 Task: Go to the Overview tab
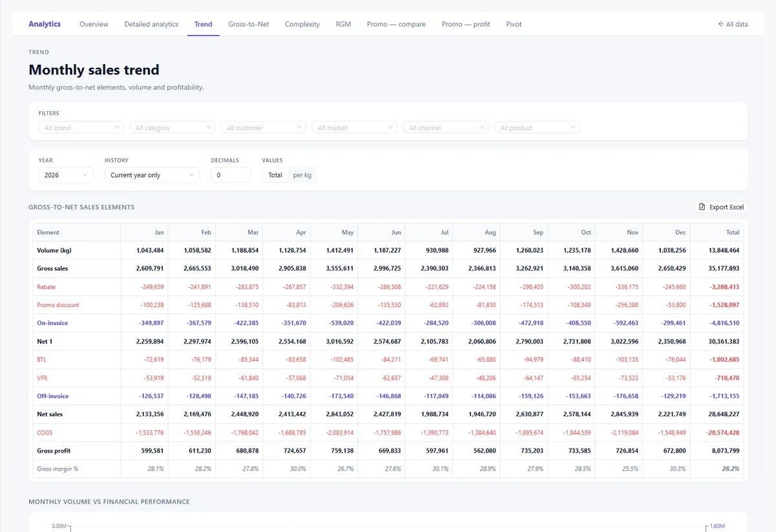click(94, 24)
